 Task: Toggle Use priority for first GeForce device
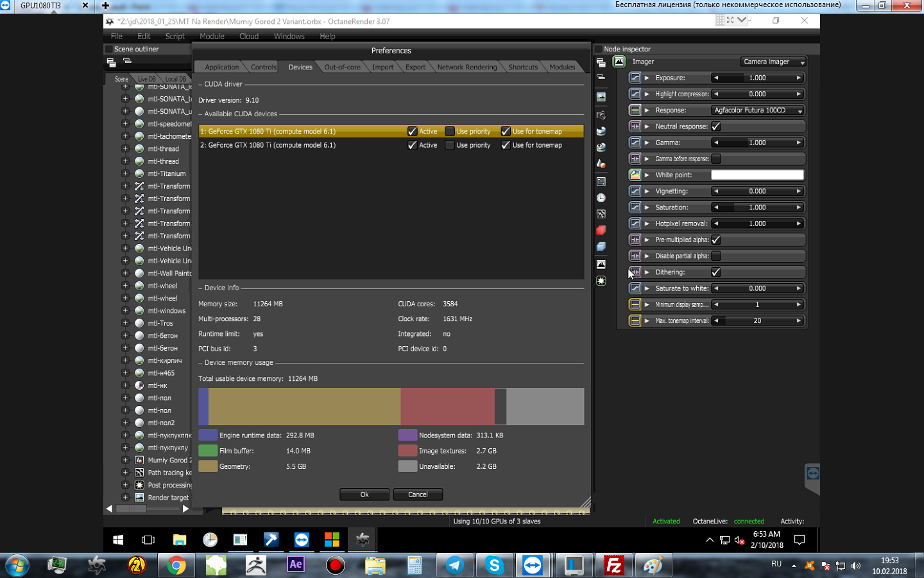[x=450, y=131]
